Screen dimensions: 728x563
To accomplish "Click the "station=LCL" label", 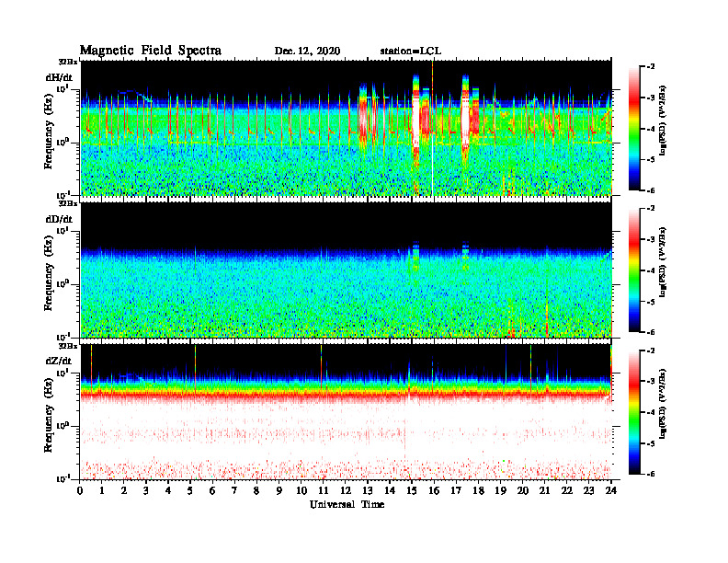I will 411,52.
